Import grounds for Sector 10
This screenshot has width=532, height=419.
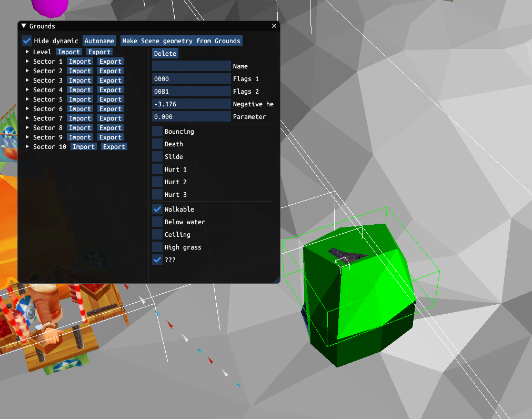point(84,147)
